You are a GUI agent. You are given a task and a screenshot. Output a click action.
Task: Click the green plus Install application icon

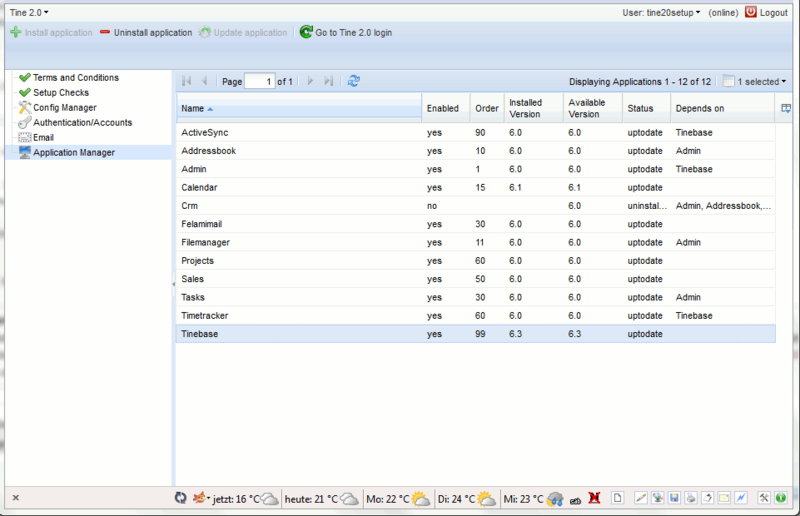(x=16, y=32)
